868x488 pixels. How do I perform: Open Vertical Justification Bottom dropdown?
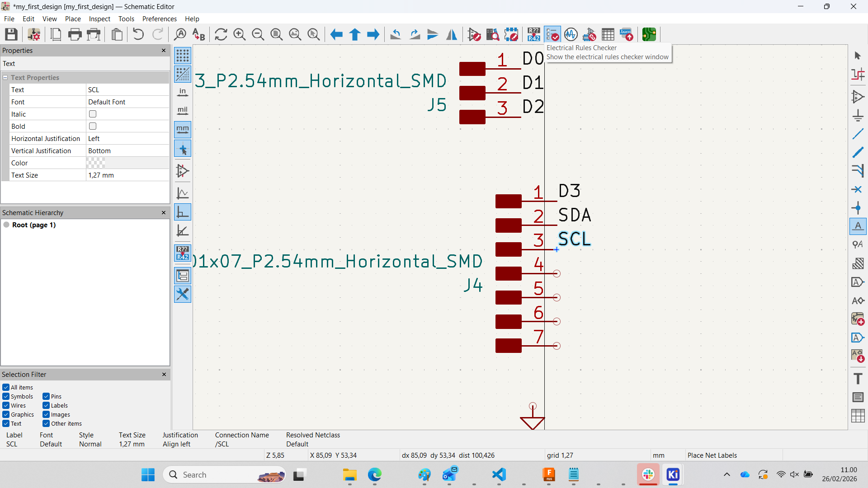[127, 151]
